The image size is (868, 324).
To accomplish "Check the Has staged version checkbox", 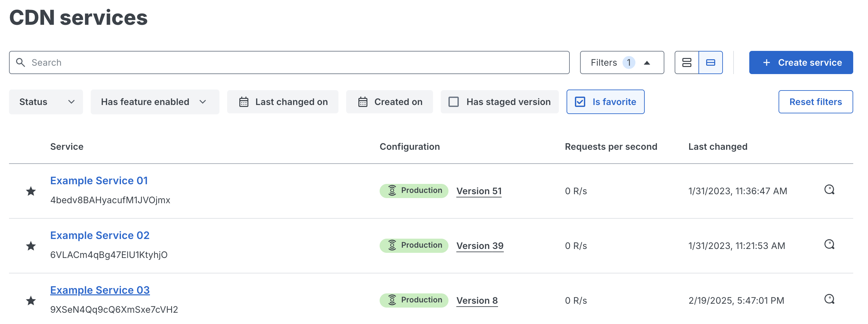I will pos(454,101).
